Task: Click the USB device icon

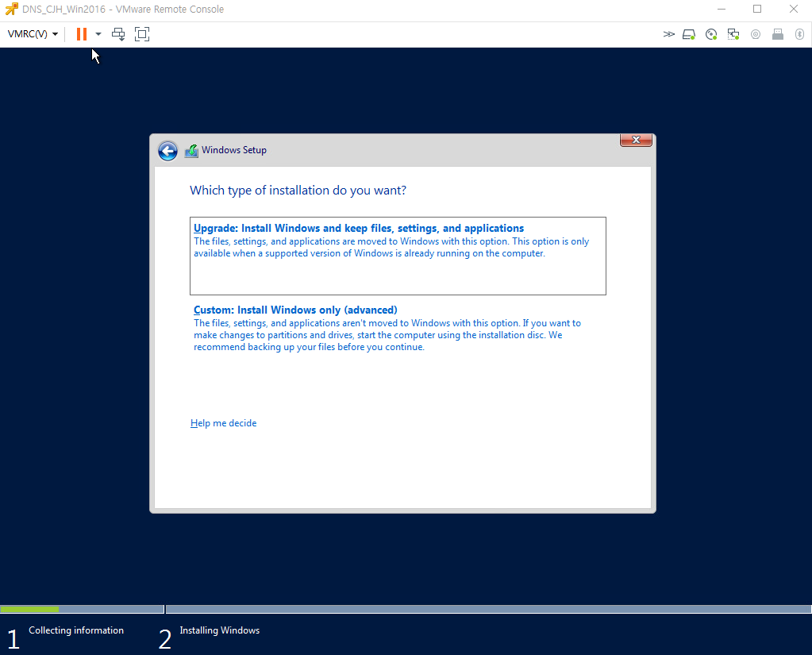Action: pyautogui.click(x=778, y=34)
